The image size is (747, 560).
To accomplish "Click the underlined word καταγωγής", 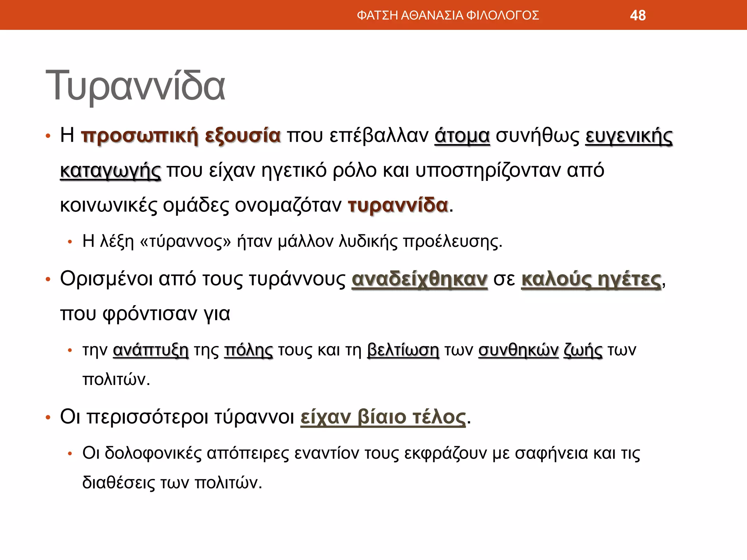I will pyautogui.click(x=110, y=171).
